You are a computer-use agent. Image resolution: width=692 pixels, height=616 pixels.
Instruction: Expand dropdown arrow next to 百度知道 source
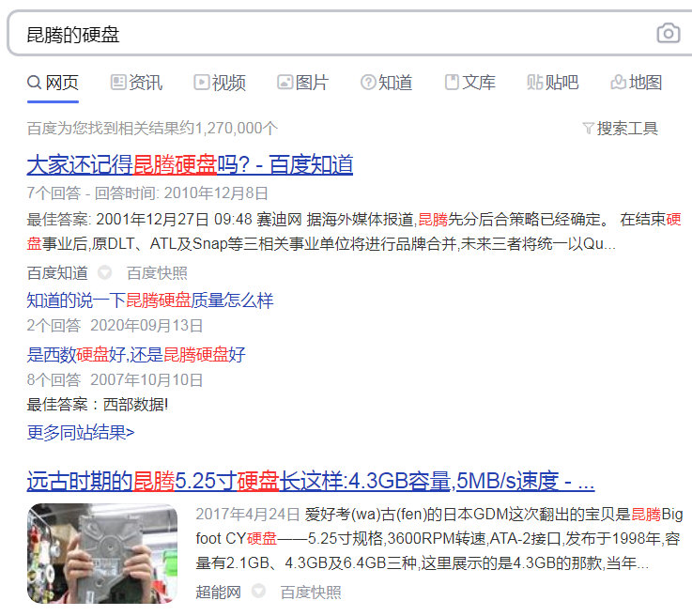pos(105,273)
